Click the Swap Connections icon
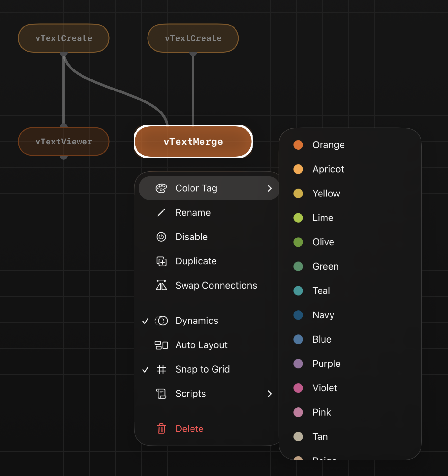Image resolution: width=448 pixels, height=476 pixels. pos(161,285)
